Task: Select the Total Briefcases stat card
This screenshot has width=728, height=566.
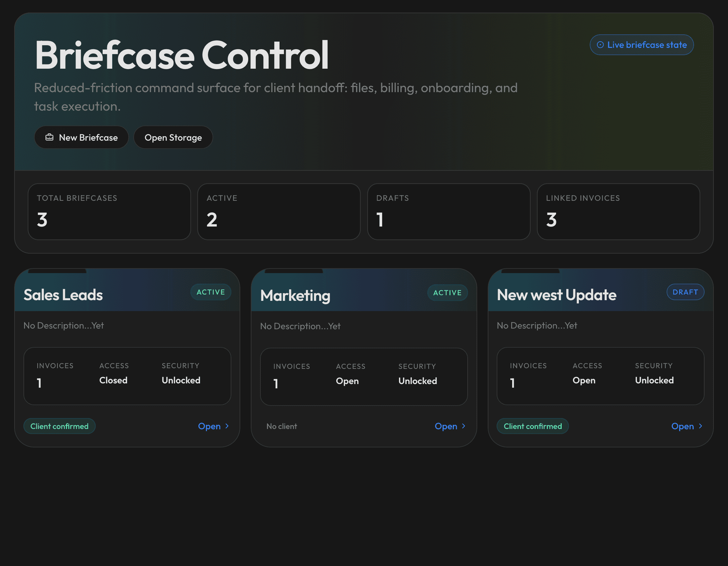Action: pos(109,211)
